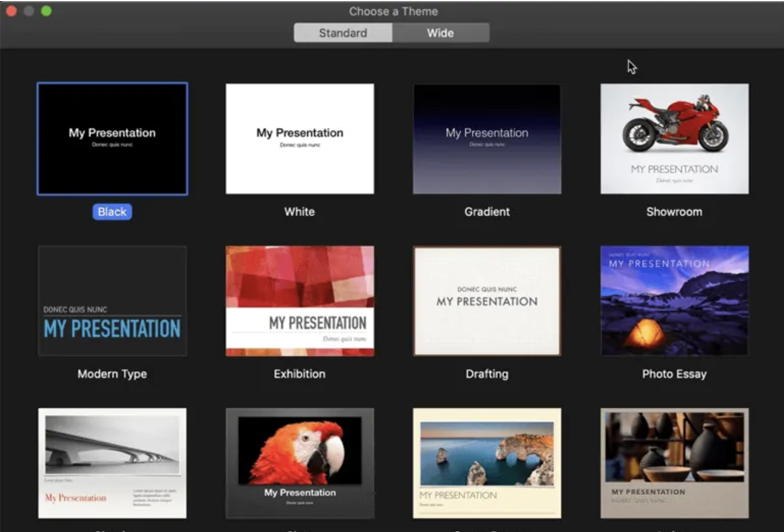Click the Black theme label
The image size is (784, 532).
pyautogui.click(x=112, y=212)
